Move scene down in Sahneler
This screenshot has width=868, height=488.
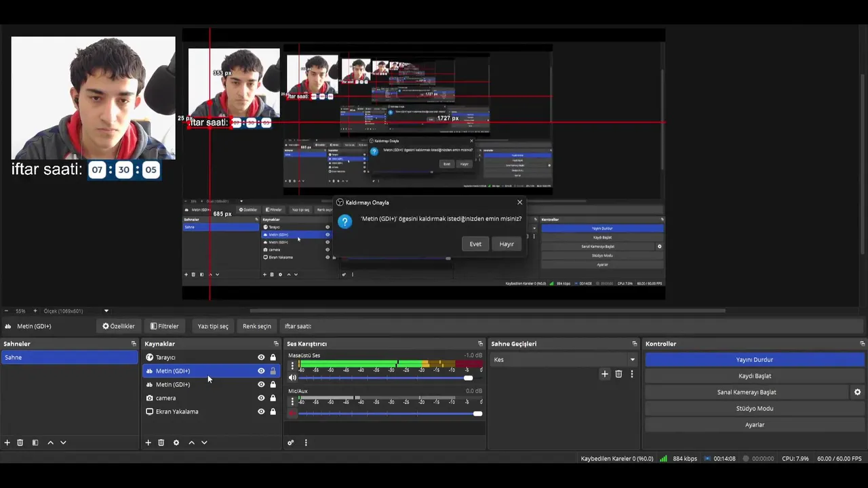63,443
